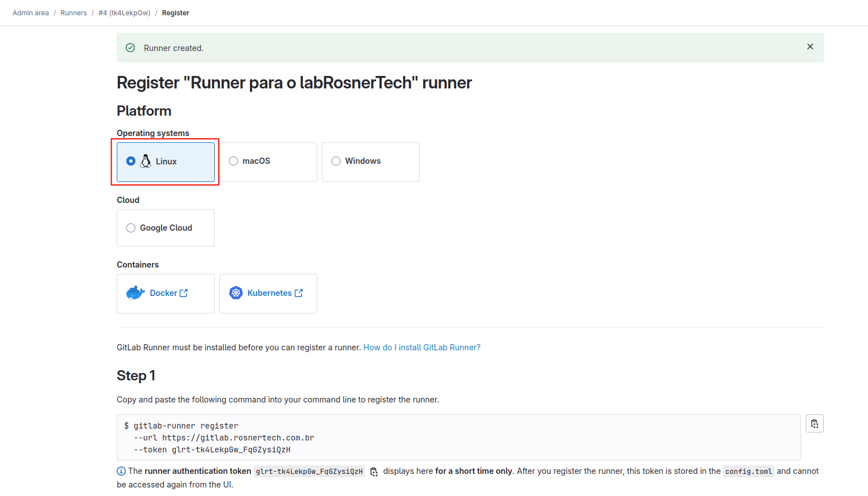Go to Admin area breadcrumb
This screenshot has height=496, width=868.
point(31,13)
